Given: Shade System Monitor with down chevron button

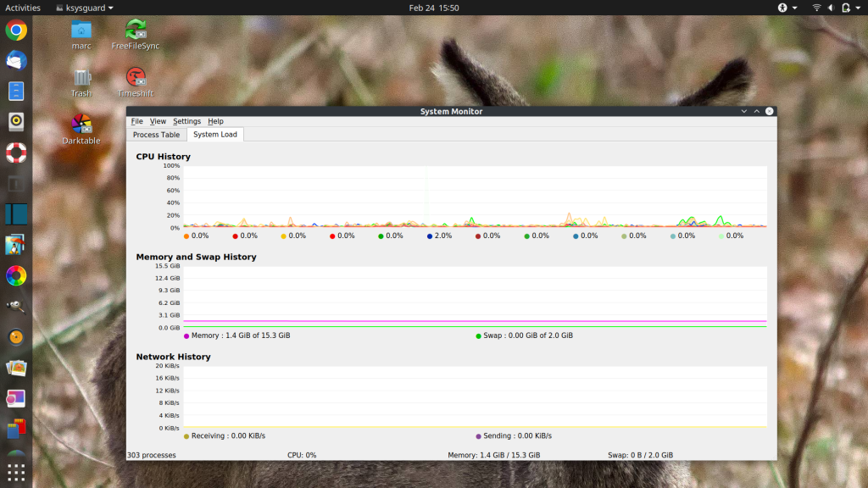Looking at the screenshot, I should click(x=744, y=111).
